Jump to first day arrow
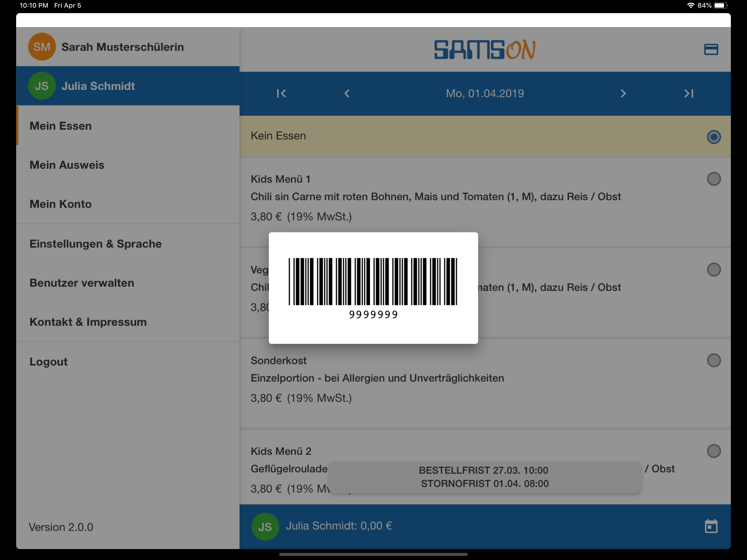The width and height of the screenshot is (747, 560). coord(281,94)
